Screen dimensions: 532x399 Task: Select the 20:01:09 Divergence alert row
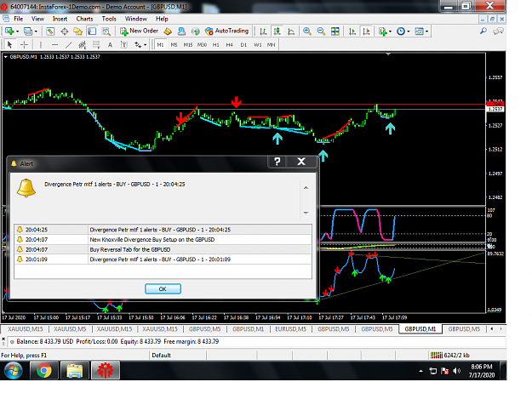click(163, 259)
